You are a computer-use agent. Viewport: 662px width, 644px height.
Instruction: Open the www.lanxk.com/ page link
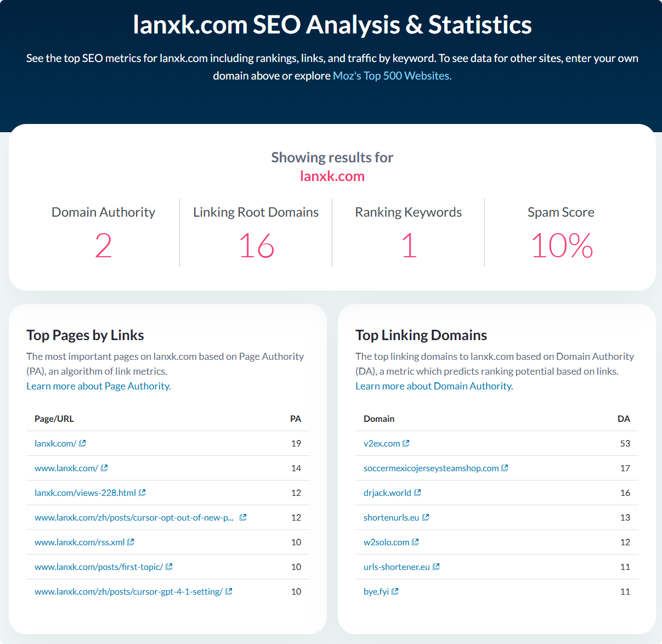pyautogui.click(x=66, y=468)
